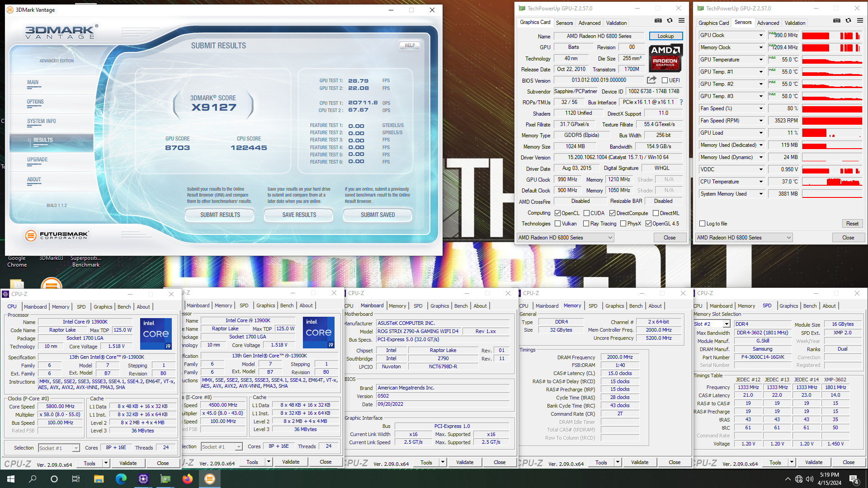This screenshot has width=868, height=488.
Task: Open Windows Start menu
Action: (11, 479)
